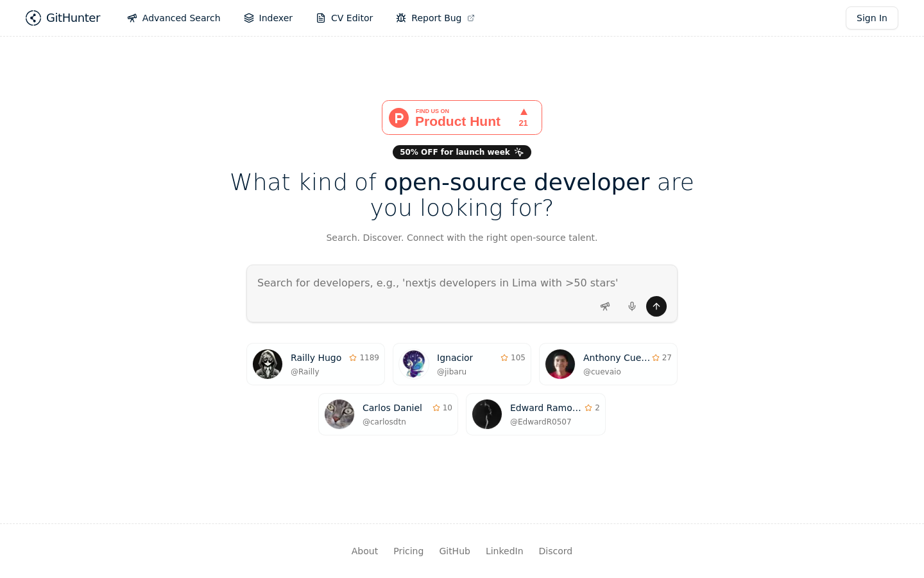924x578 pixels.
Task: Click the GitHunter brand name
Action: (x=73, y=18)
